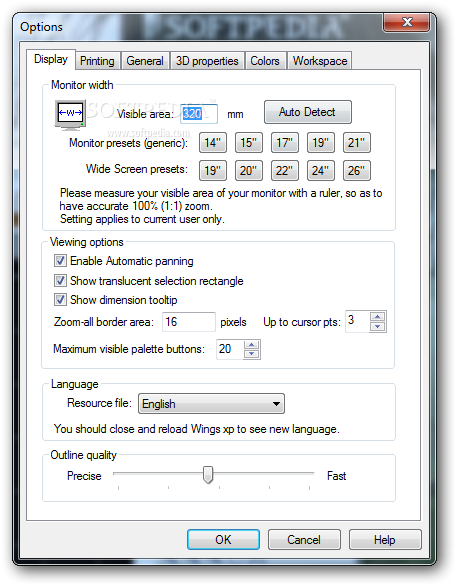Select the 26" wide screen preset
457x586 pixels.
[356, 170]
